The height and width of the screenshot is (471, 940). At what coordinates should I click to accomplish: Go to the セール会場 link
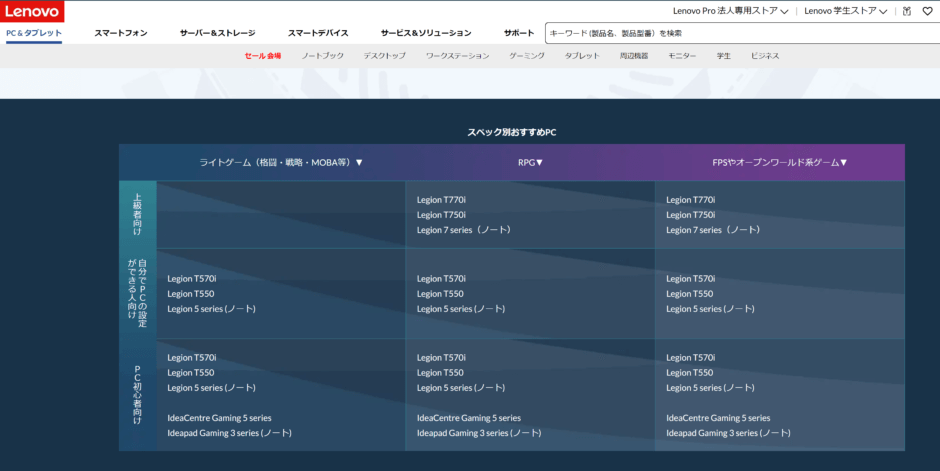coord(263,56)
